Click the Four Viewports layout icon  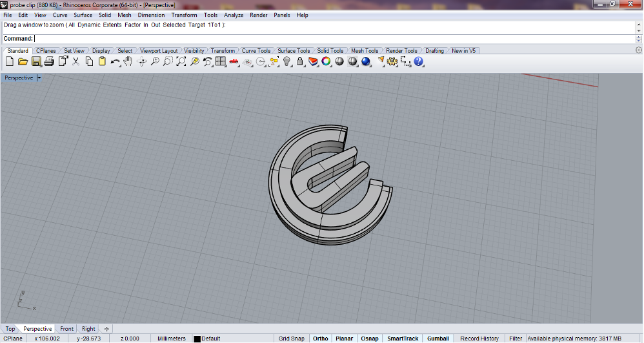tap(221, 62)
